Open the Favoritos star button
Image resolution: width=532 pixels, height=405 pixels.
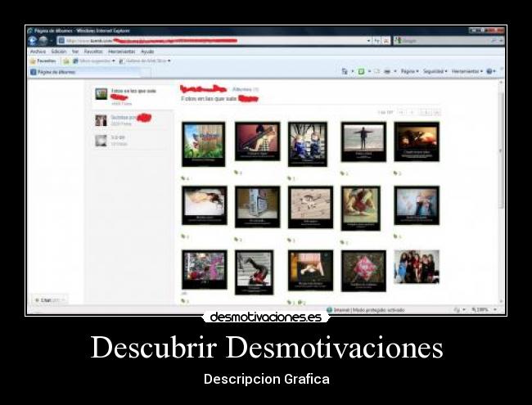tap(43, 61)
